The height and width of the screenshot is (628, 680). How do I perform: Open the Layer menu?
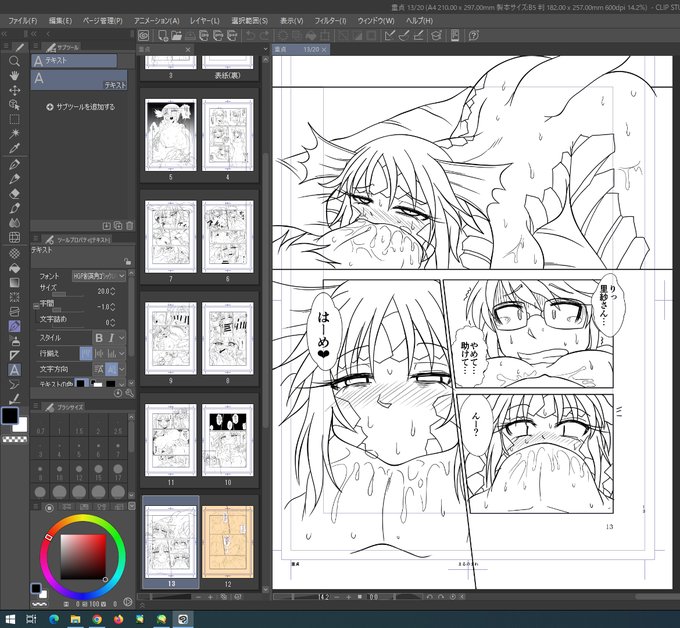pyautogui.click(x=205, y=20)
